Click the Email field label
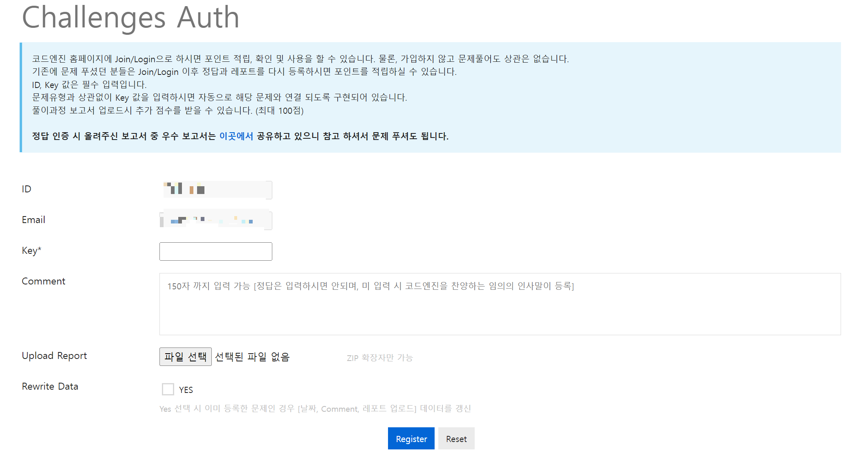 [34, 220]
